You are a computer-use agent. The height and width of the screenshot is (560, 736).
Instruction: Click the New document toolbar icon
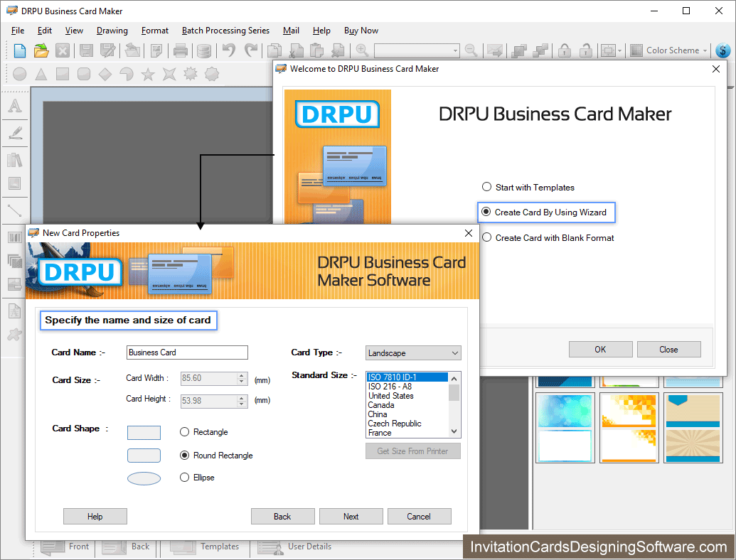pos(20,50)
